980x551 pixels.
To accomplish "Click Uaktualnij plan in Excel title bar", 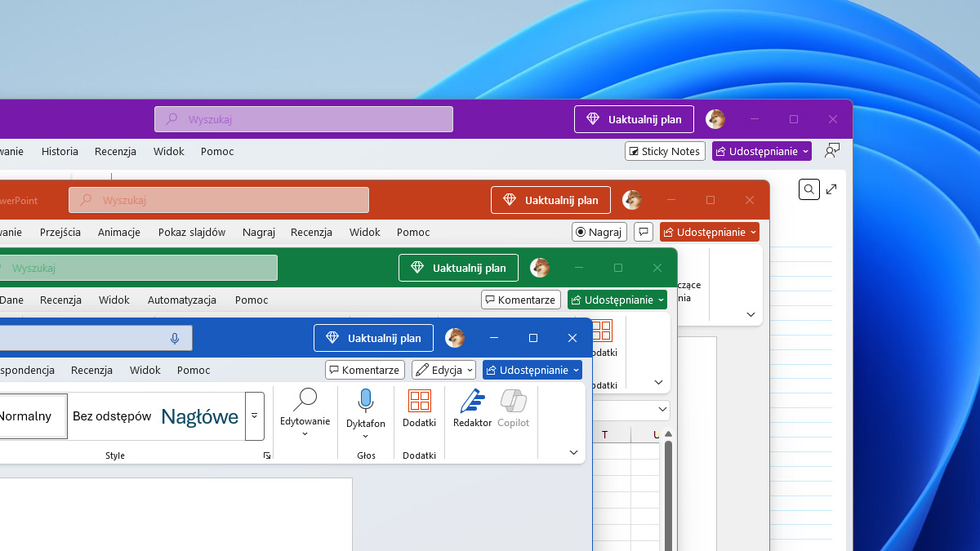I will point(458,268).
